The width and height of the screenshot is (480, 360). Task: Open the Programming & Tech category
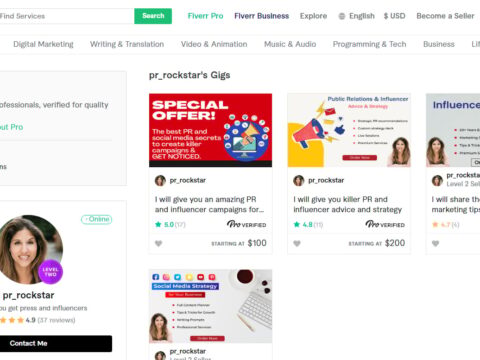[x=369, y=44]
